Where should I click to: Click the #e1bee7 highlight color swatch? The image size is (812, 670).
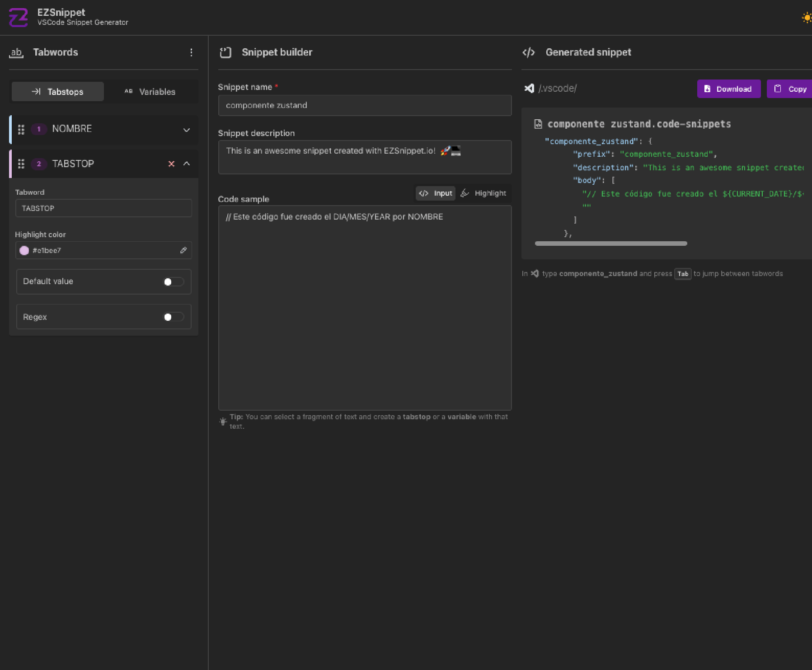[x=25, y=250]
